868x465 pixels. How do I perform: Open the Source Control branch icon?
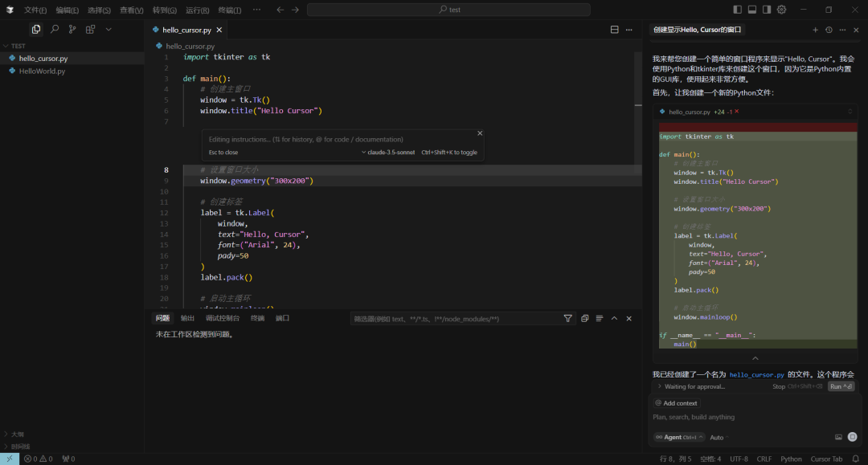(72, 29)
